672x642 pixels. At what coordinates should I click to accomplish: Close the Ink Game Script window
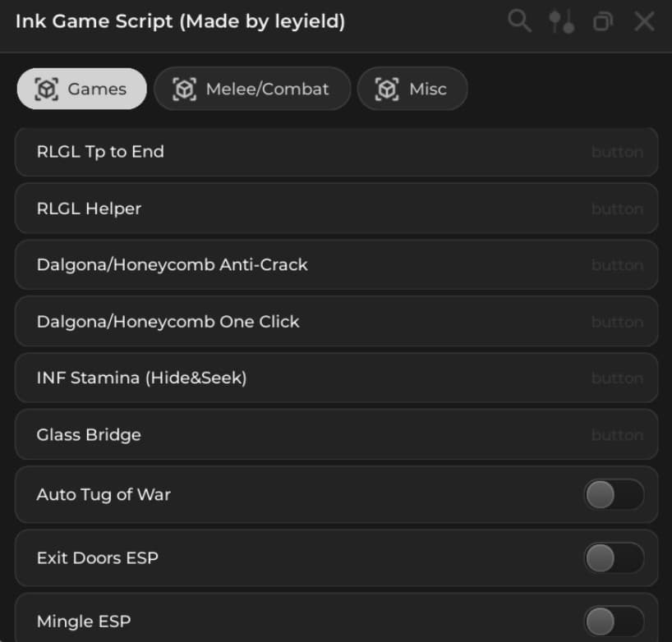[x=644, y=21]
